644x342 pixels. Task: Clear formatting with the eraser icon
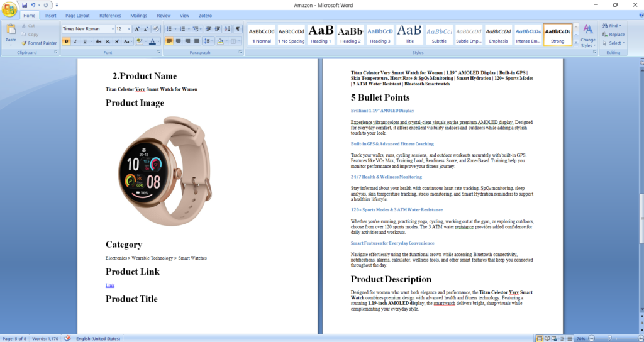(156, 29)
